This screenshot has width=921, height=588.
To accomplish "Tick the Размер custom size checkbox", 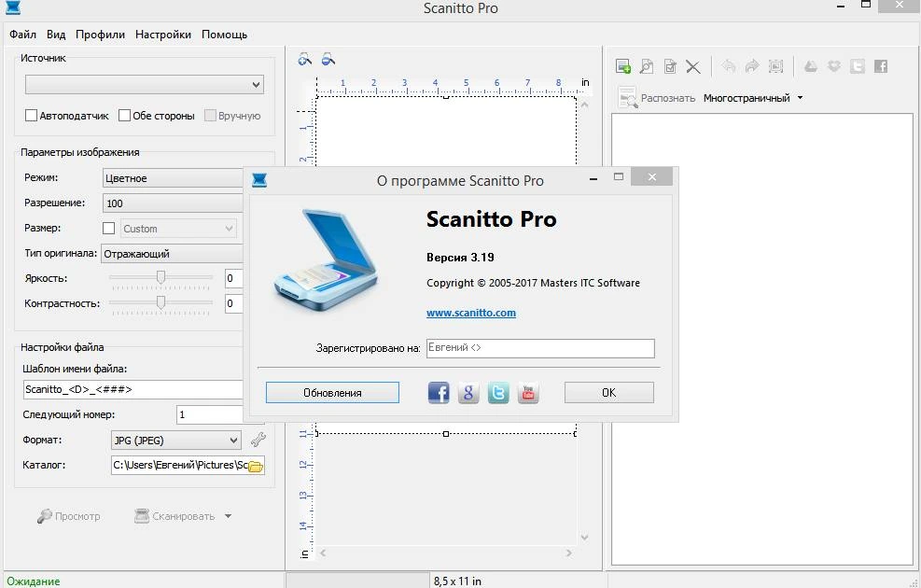I will click(108, 228).
